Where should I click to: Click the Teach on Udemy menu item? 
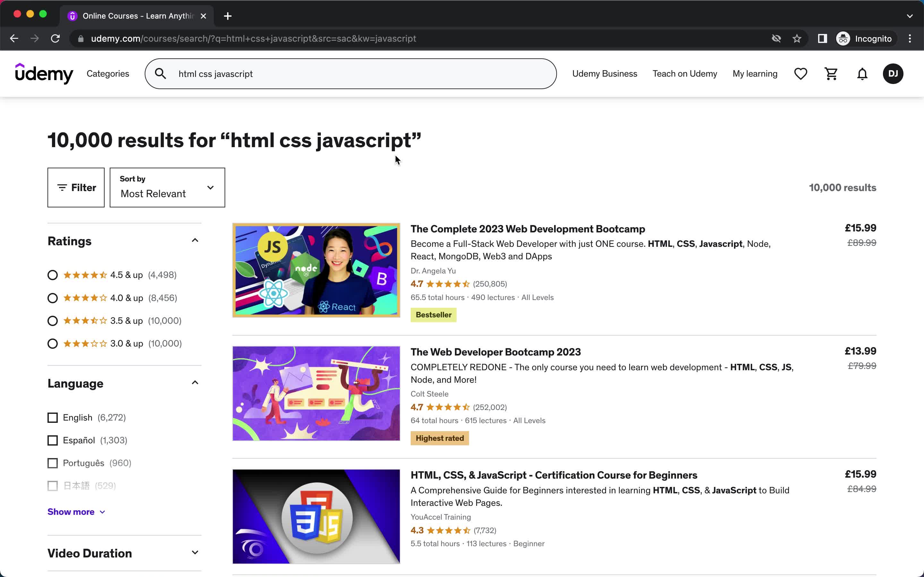(x=685, y=74)
